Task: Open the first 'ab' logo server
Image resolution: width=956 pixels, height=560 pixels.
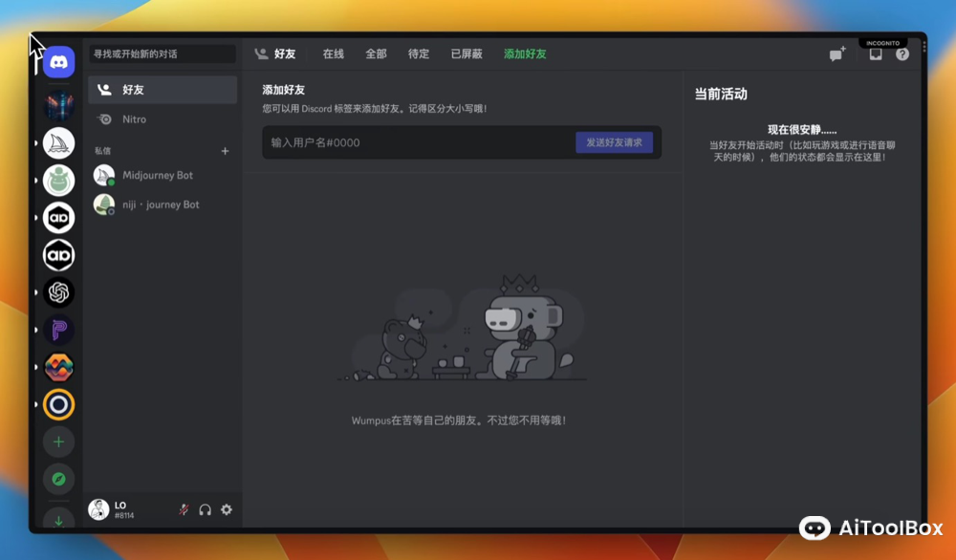Action: coord(58,218)
